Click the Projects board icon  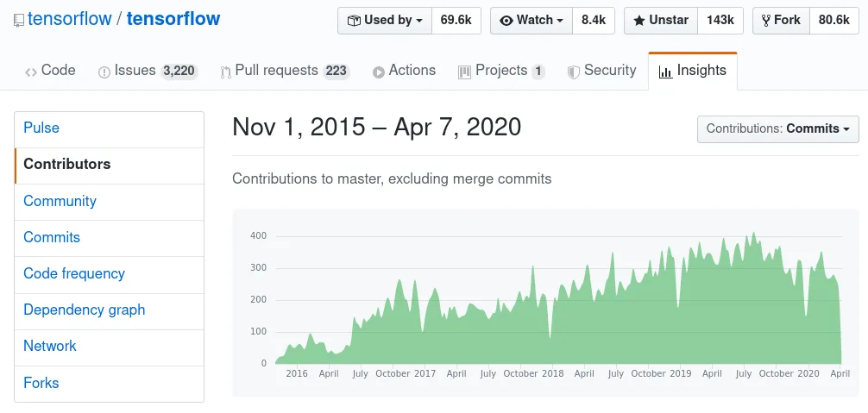[464, 72]
